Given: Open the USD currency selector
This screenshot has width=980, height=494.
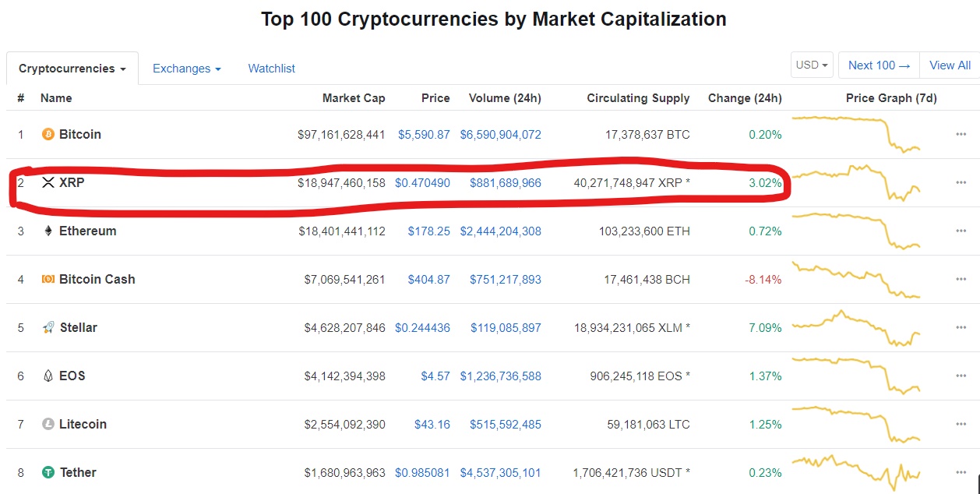Looking at the screenshot, I should pos(813,65).
